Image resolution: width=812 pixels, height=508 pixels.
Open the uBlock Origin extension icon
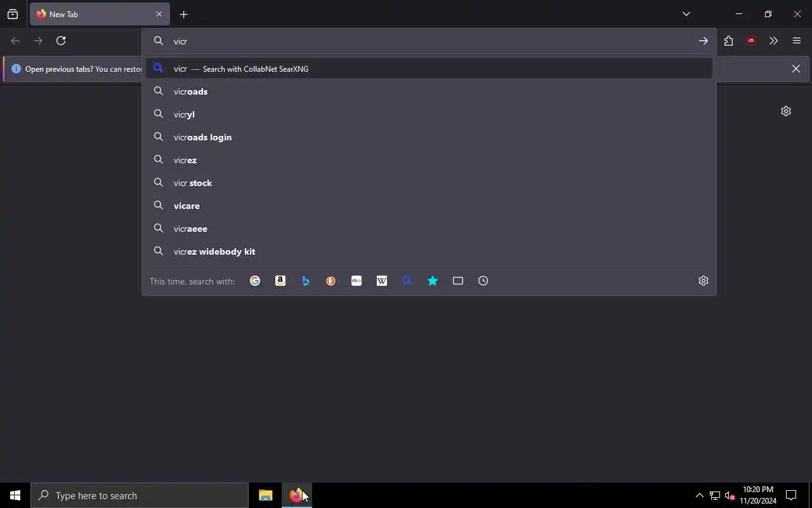751,41
